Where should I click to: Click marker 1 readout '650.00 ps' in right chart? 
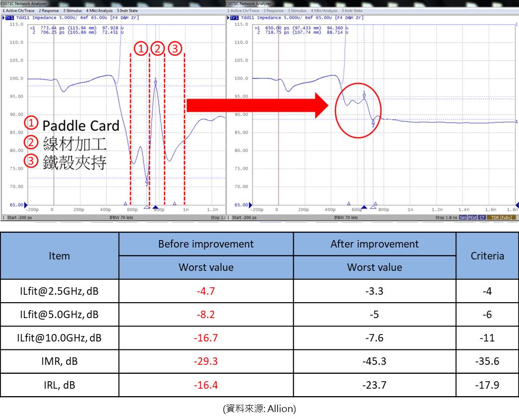tap(277, 28)
